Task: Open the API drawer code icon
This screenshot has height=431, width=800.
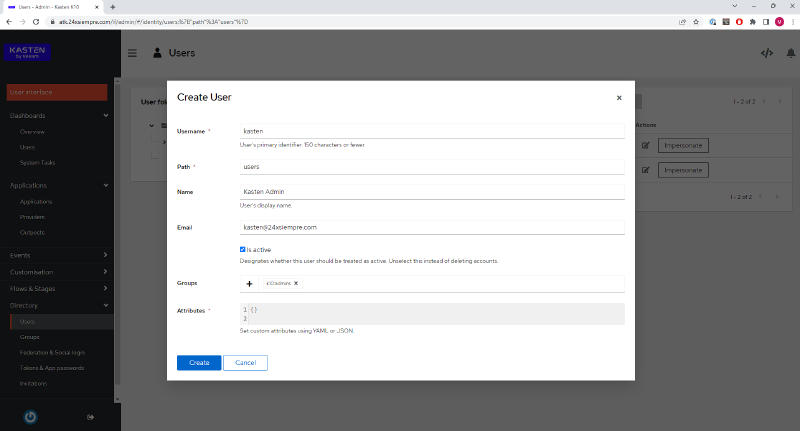Action: [767, 53]
